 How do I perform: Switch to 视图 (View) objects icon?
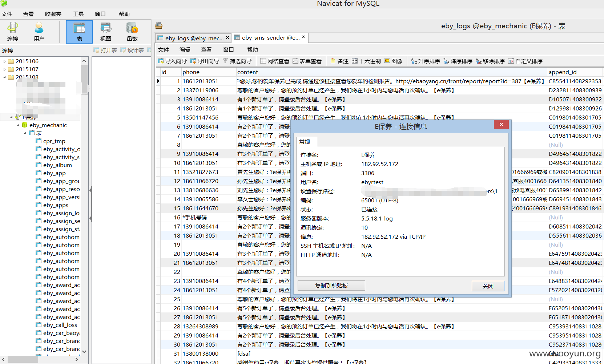pos(106,32)
